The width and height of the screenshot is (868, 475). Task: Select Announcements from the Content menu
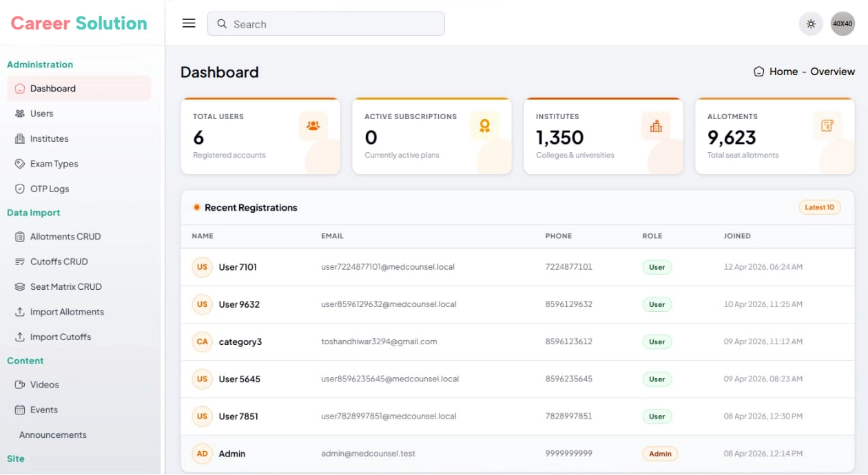tap(54, 434)
